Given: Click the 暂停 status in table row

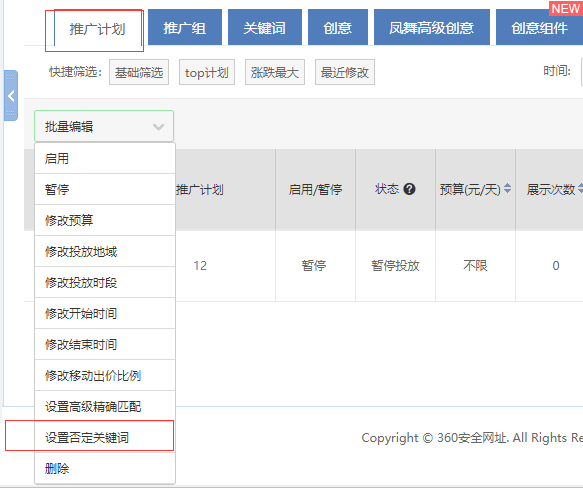Looking at the screenshot, I should tap(314, 266).
